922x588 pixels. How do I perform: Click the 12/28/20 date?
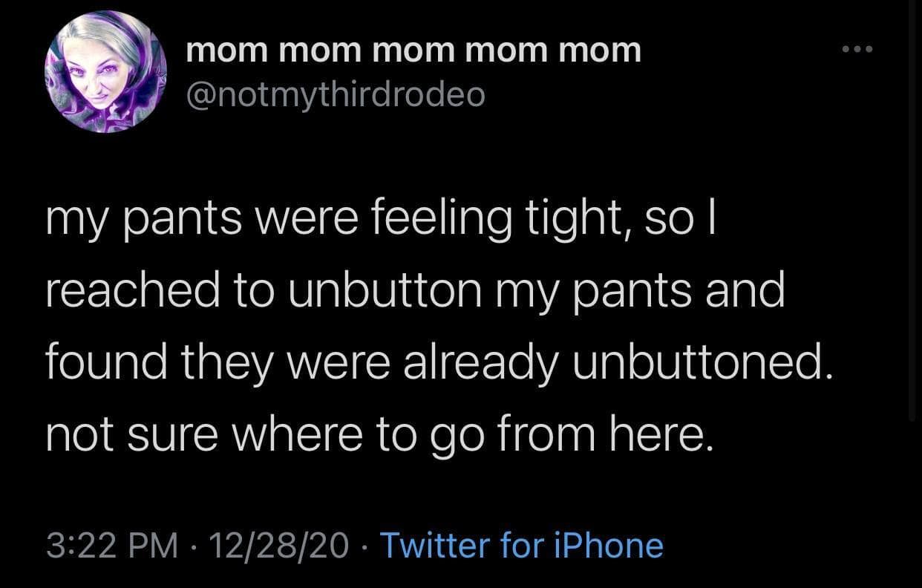(278, 546)
